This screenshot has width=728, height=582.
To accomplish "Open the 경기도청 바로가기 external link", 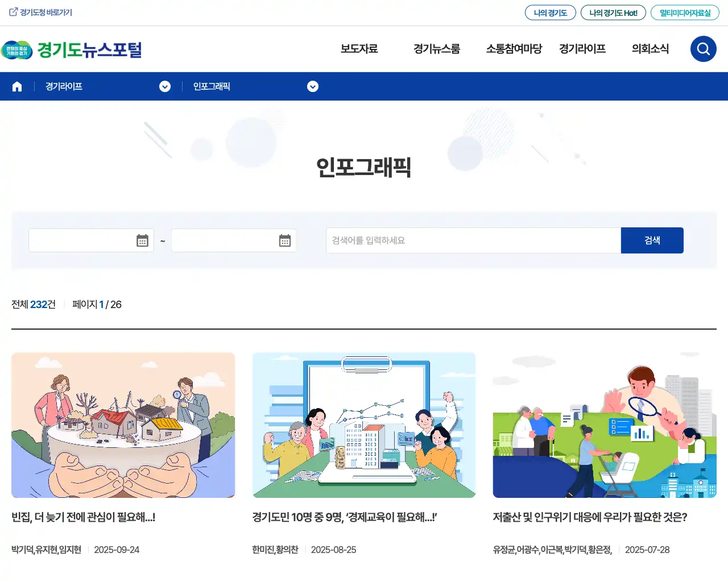I will pyautogui.click(x=41, y=13).
